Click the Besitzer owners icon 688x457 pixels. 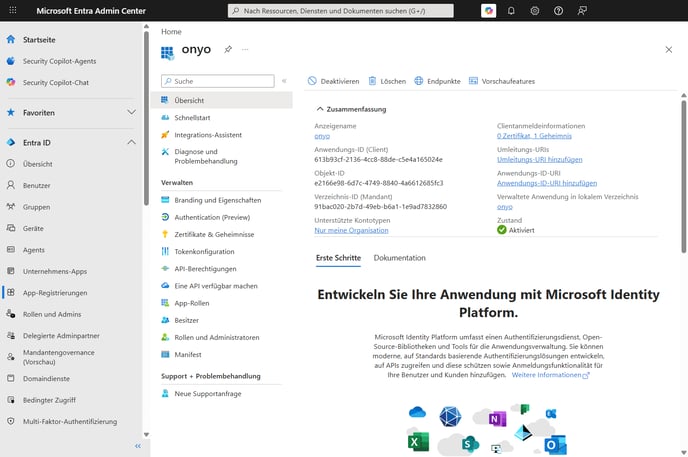[x=165, y=320]
